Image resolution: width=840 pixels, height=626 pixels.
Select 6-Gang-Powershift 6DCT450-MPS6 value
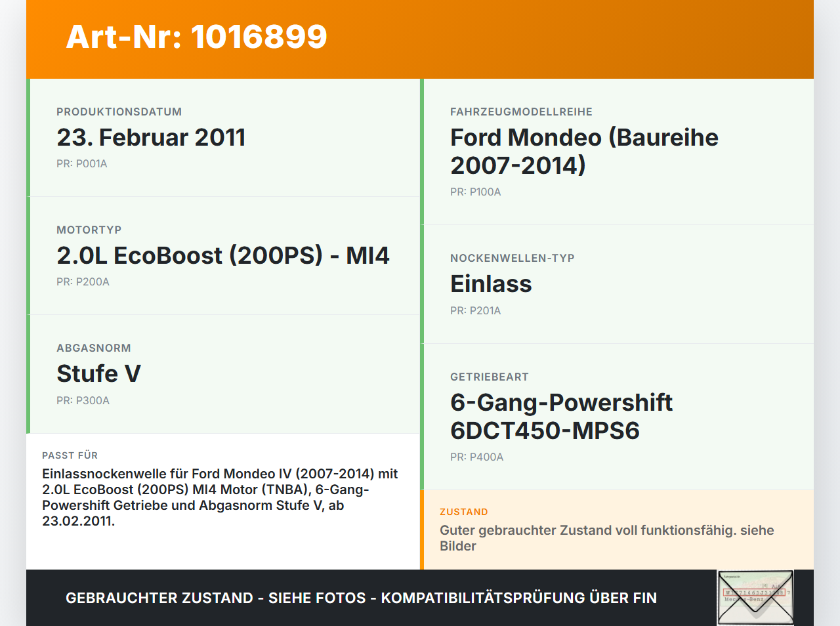tap(561, 417)
